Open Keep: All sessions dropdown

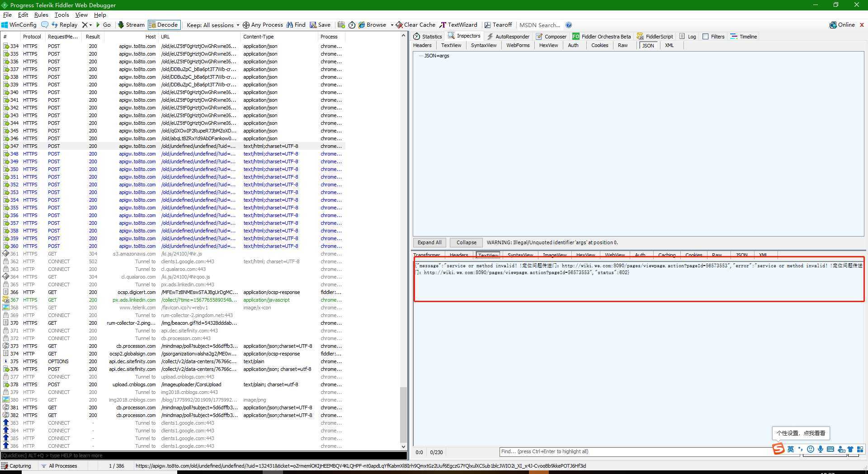pyautogui.click(x=212, y=25)
